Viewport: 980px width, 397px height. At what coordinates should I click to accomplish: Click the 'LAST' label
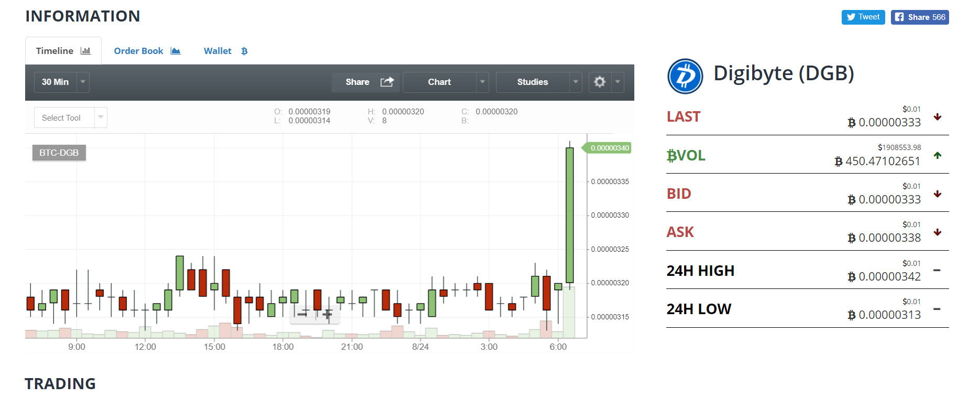click(x=684, y=116)
